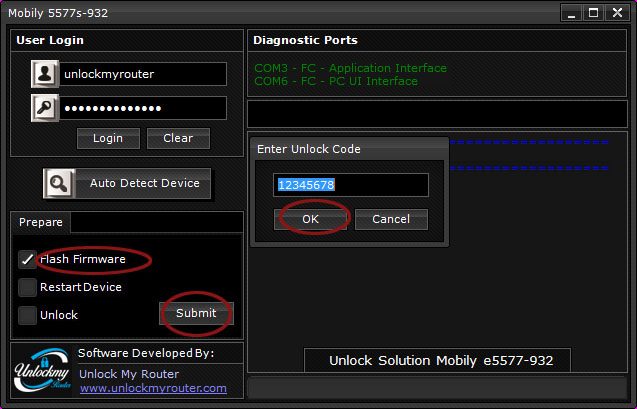Click the user avatar icon beside username

(45, 74)
